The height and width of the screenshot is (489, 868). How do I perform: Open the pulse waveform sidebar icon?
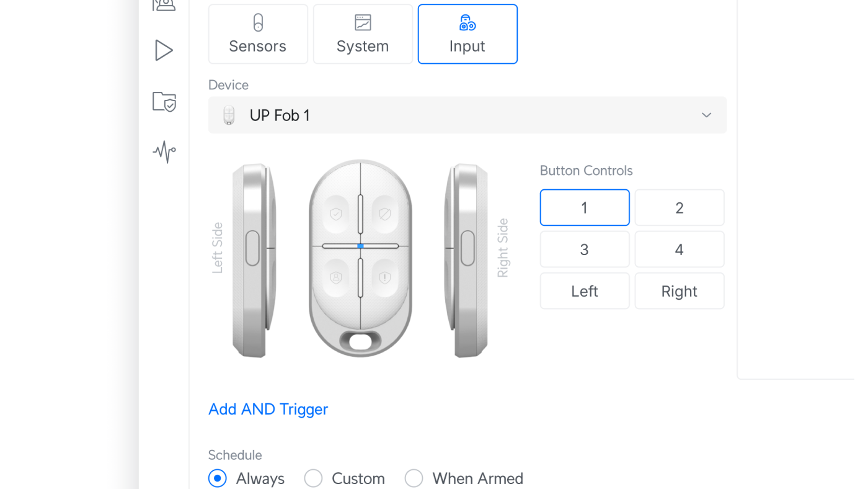[164, 151]
